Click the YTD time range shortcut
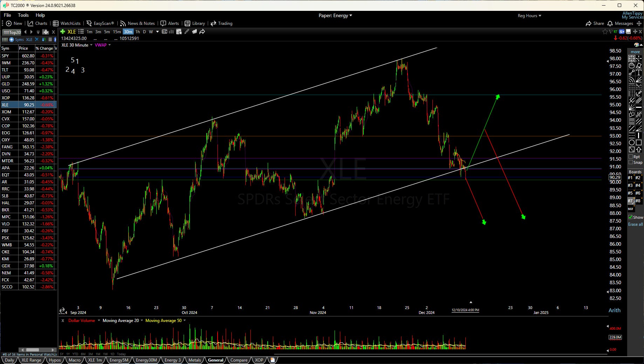Viewport: 644px width, 364px height. 75,354
